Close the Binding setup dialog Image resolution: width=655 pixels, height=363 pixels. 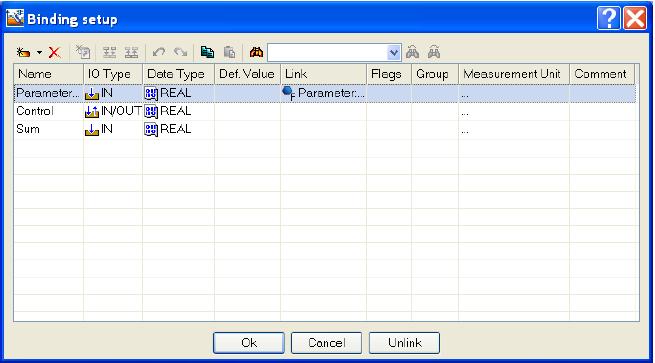pyautogui.click(x=635, y=18)
